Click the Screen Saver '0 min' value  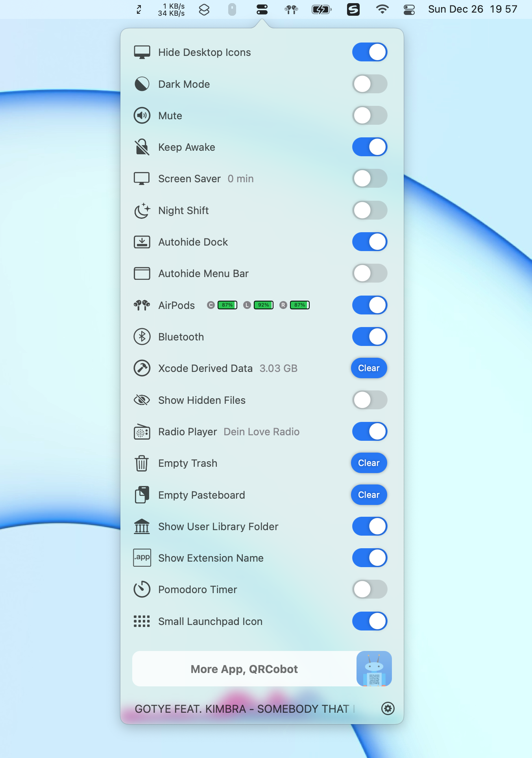[x=240, y=179]
